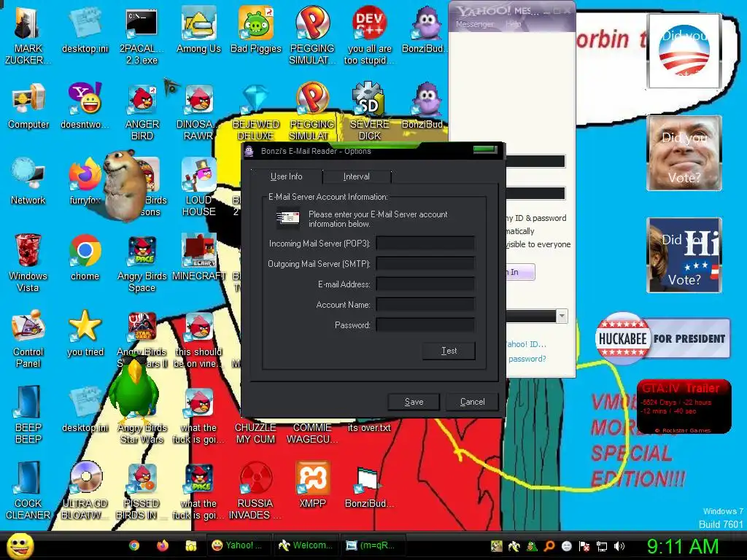Select the 2PACAL 2.3.exe icon
This screenshot has width=747, height=560.
142,35
